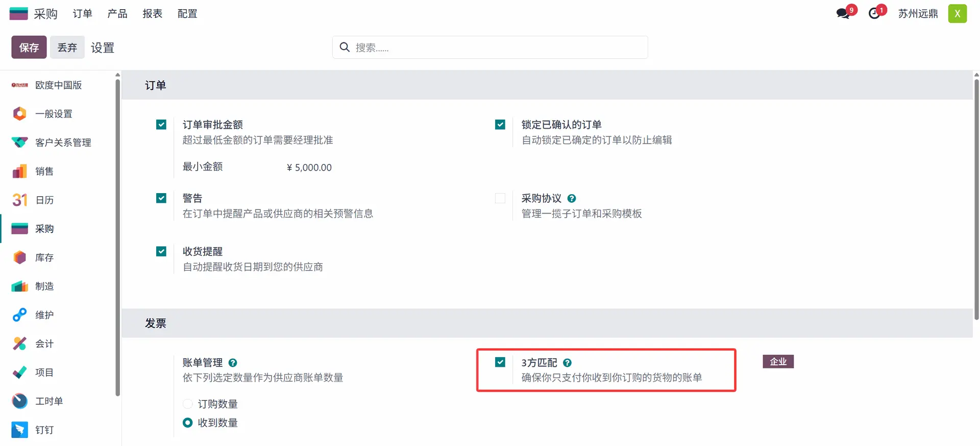The height and width of the screenshot is (446, 980).
Task: Open the activities clock icon
Action: pyautogui.click(x=875, y=13)
